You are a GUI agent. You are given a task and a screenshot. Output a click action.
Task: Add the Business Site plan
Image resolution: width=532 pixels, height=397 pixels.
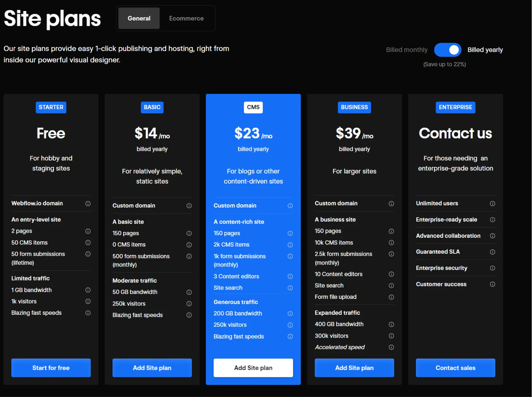[354, 368]
